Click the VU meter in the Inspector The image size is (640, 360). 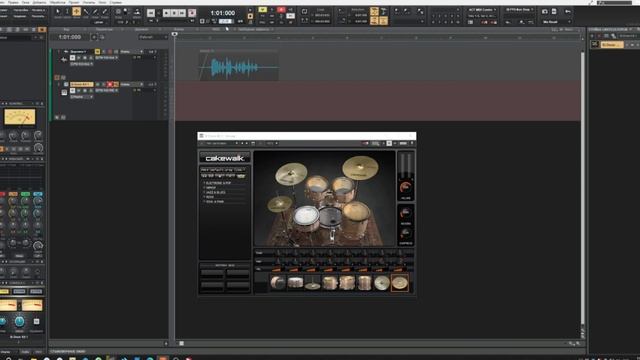pos(20,117)
